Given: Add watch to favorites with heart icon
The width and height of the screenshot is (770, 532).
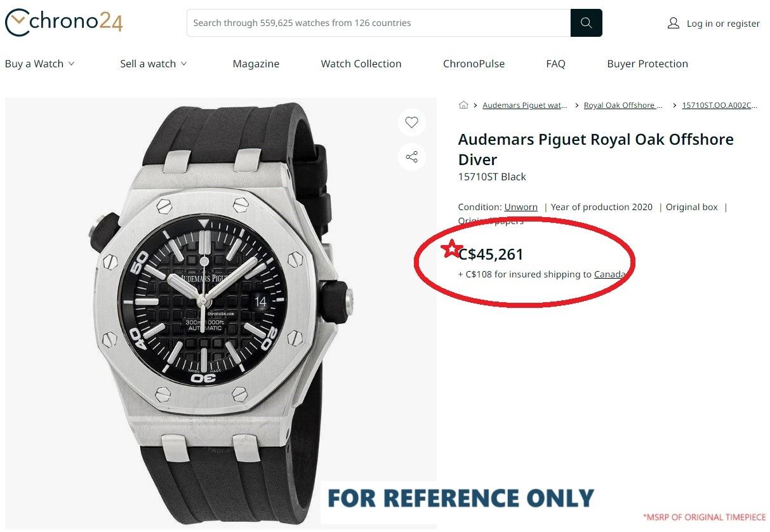Looking at the screenshot, I should (x=412, y=123).
